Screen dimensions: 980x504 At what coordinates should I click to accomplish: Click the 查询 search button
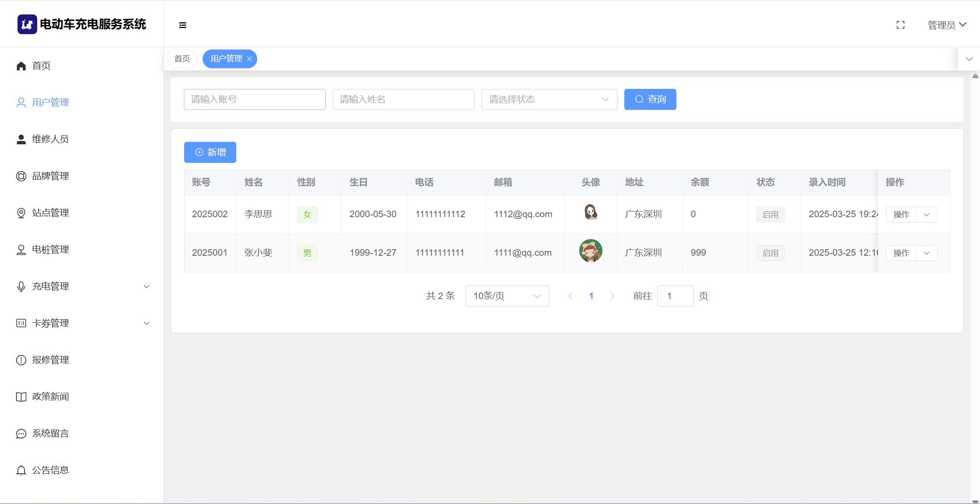coord(650,99)
